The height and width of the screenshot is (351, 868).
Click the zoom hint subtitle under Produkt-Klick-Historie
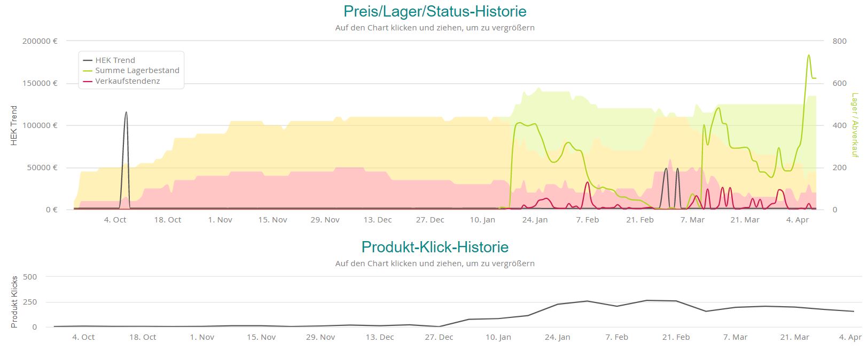(434, 264)
